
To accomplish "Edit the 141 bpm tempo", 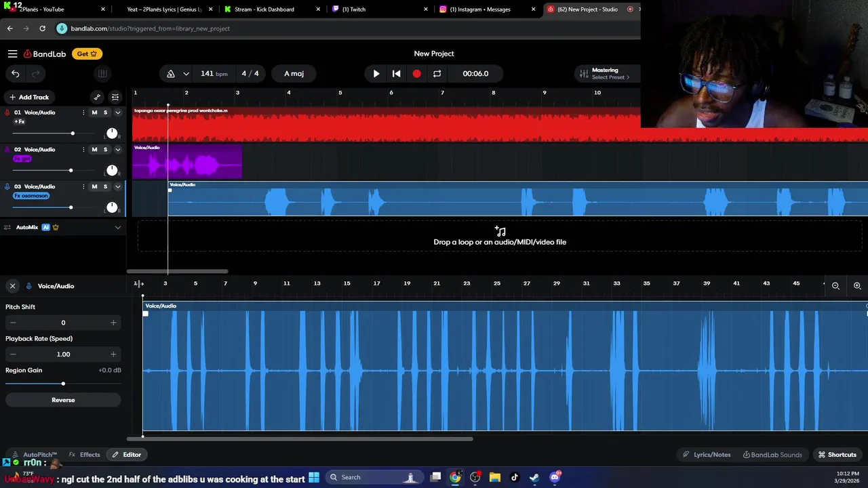I will [214, 73].
